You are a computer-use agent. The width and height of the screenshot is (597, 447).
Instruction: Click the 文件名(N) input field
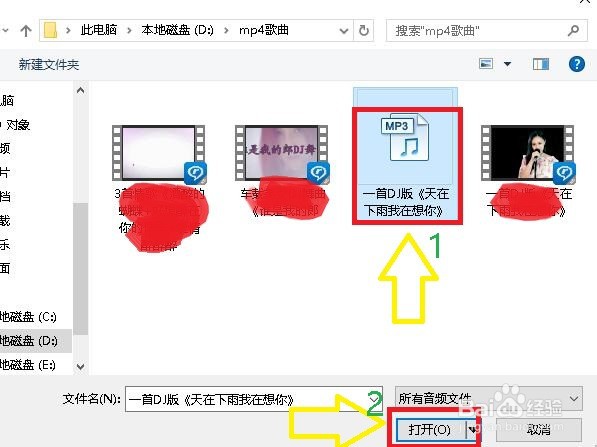click(x=254, y=399)
